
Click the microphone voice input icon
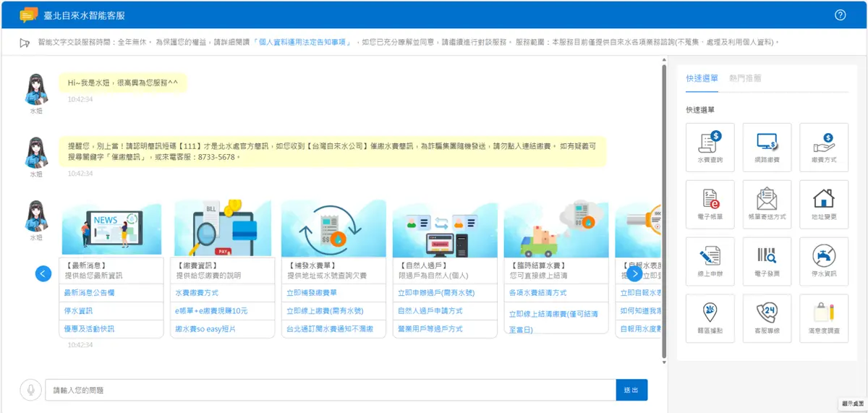pyautogui.click(x=31, y=390)
